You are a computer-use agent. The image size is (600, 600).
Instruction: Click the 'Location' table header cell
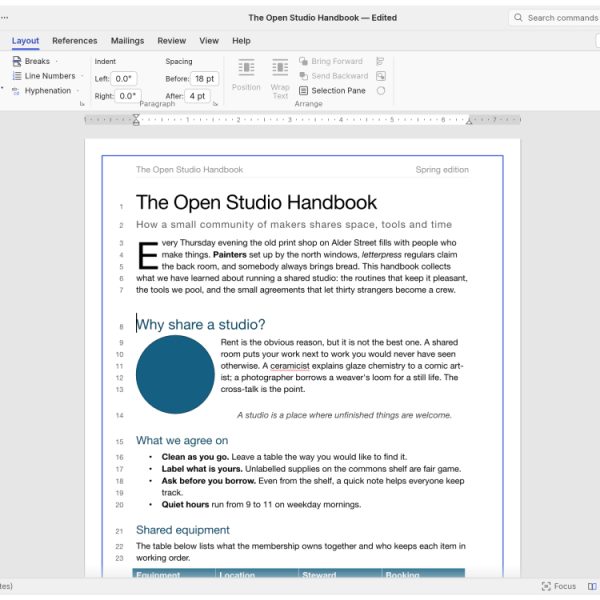click(x=257, y=573)
